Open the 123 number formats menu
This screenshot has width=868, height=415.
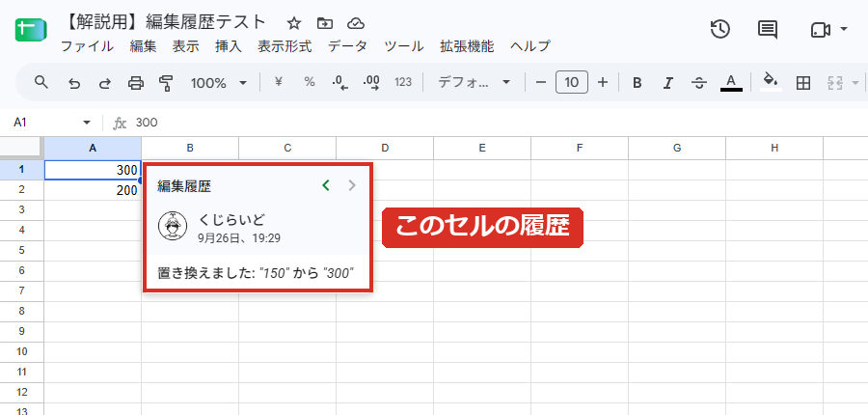point(403,83)
